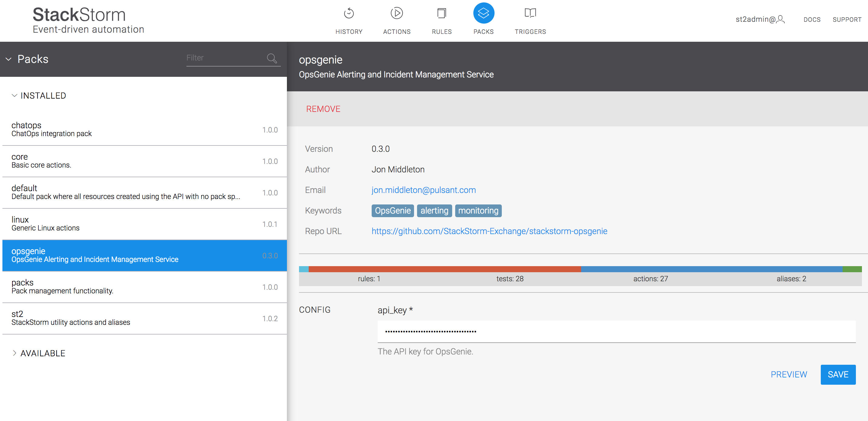Screen dimensions: 868x421
Task: Open the stackstorm-opsgenie GitHub repo link
Action: click(x=489, y=231)
